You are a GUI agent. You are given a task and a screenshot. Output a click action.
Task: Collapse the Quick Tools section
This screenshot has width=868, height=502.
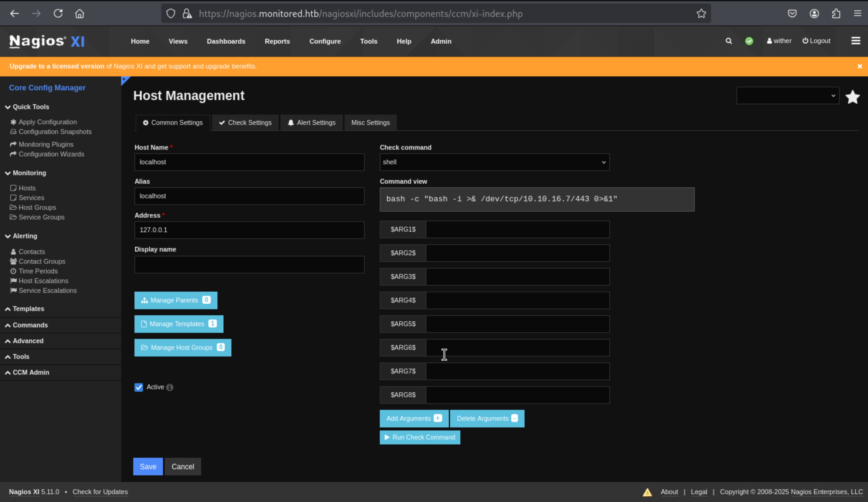[x=31, y=107]
